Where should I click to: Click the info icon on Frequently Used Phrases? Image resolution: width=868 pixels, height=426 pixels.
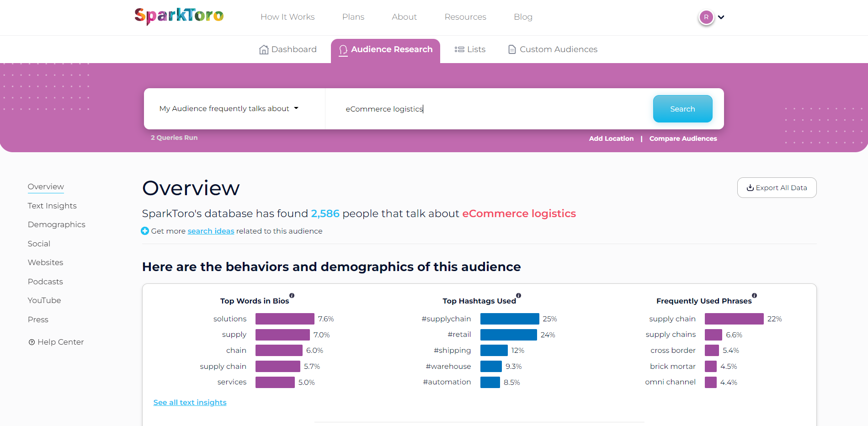(754, 295)
